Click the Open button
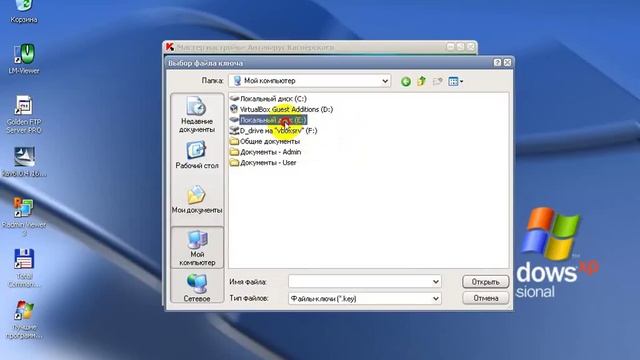 click(x=485, y=282)
